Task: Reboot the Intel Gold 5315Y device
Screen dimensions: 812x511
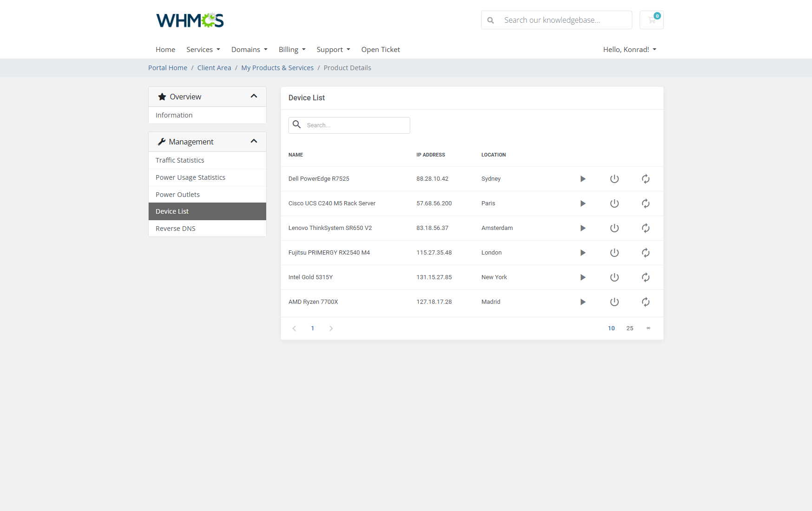Action: 646,277
